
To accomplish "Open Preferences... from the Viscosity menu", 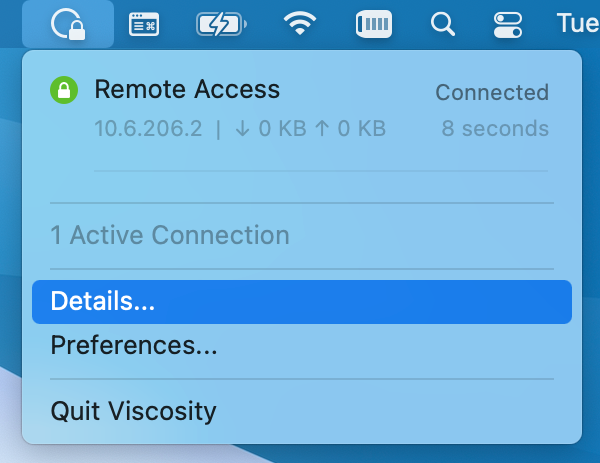I will coord(133,346).
